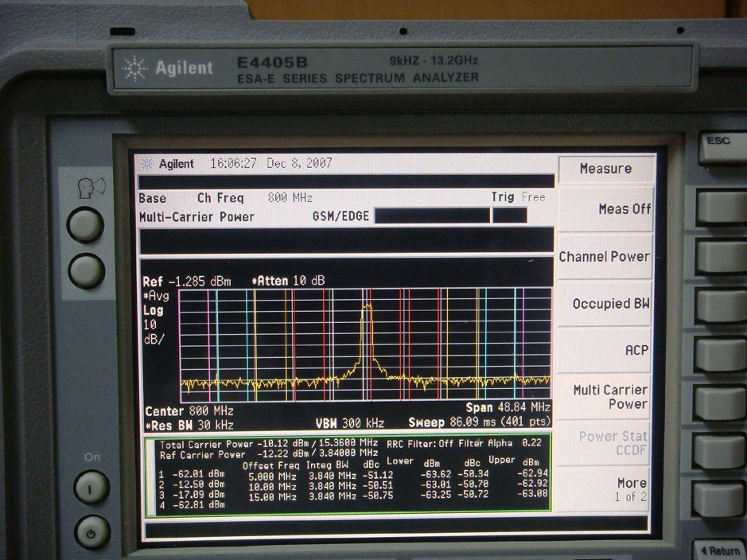Click the #Avg trace annotation
Screen dimensions: 747x560
[x=156, y=296]
